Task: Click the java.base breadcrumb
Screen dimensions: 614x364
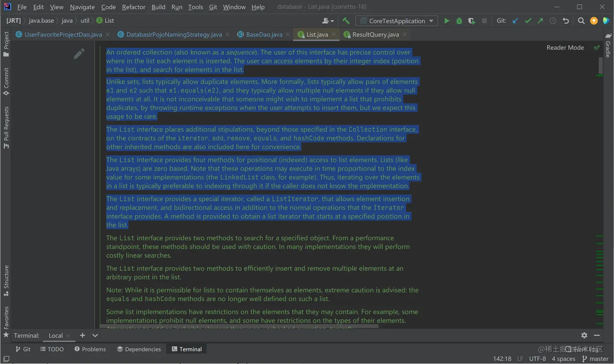Action: [x=41, y=21]
